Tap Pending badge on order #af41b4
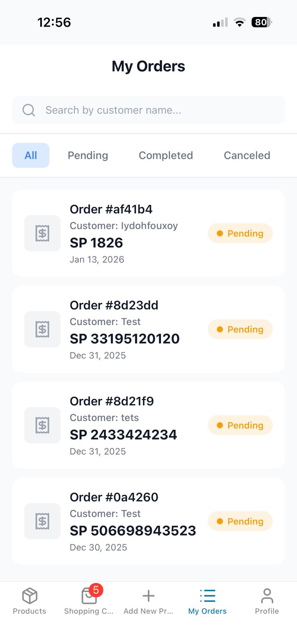Viewport: 297px width, 644px height. coord(240,233)
